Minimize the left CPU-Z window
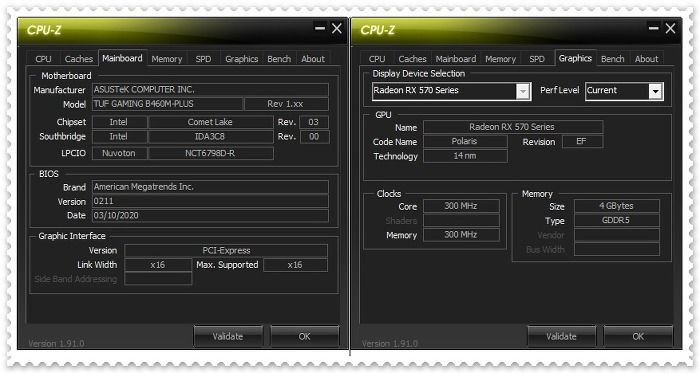 (x=320, y=28)
